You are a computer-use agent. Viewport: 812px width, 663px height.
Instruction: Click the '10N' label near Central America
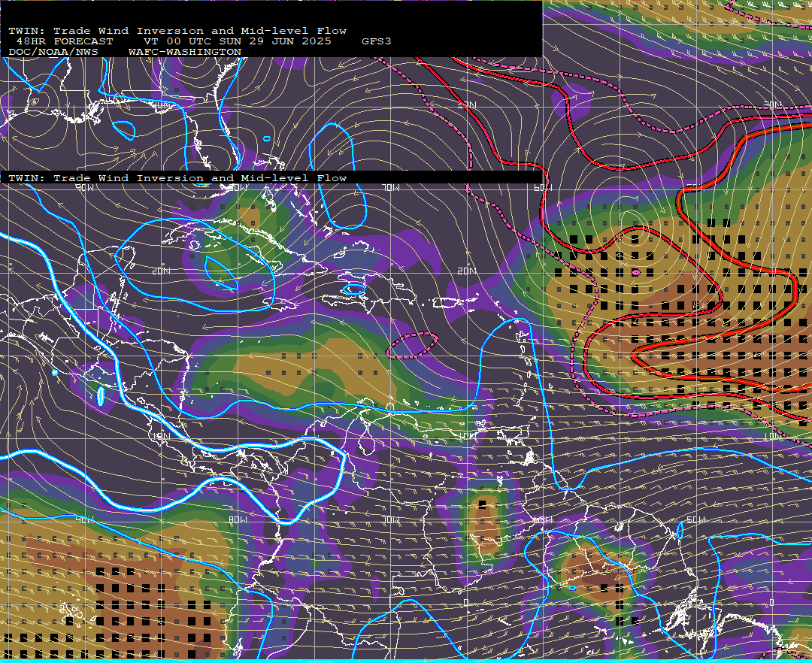click(161, 437)
